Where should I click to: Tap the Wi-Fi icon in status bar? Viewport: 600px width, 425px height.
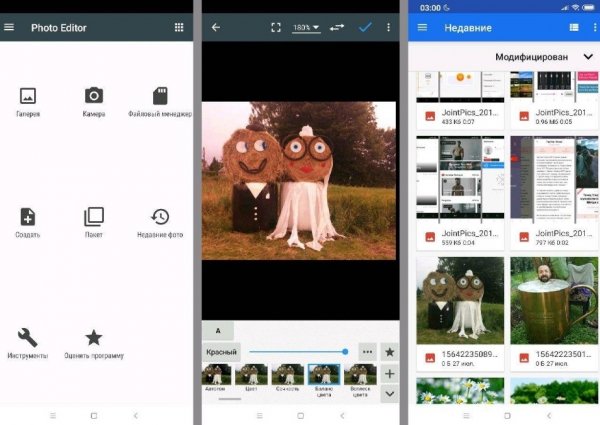click(576, 8)
